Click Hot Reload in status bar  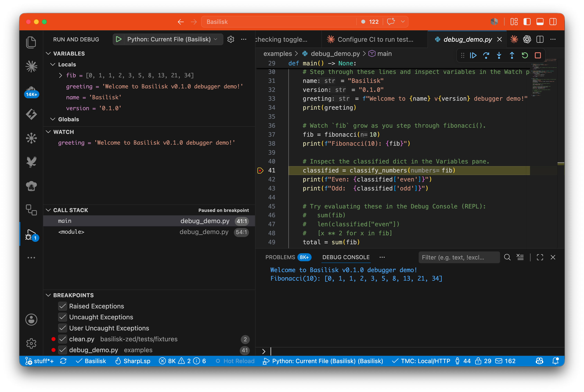pyautogui.click(x=235, y=361)
